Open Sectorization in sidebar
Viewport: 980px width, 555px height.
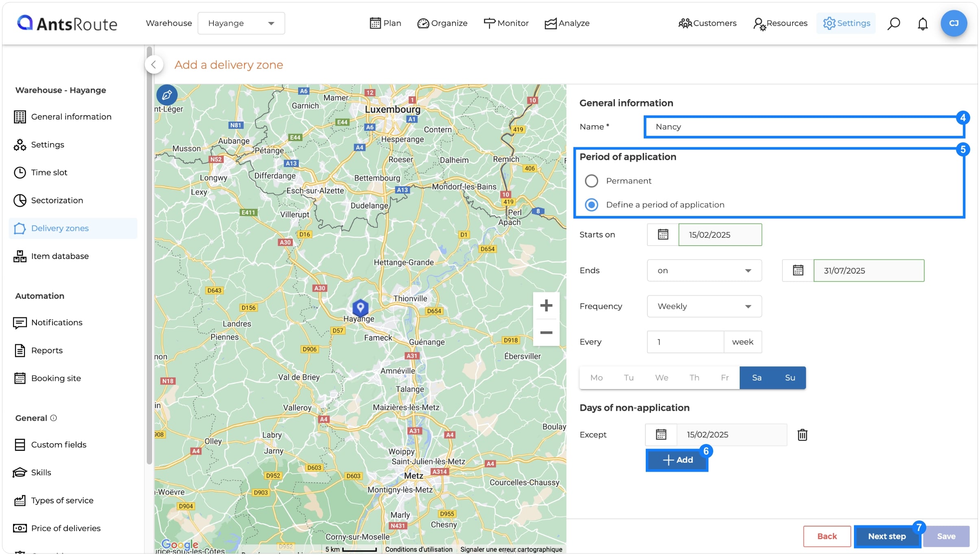click(x=73, y=200)
